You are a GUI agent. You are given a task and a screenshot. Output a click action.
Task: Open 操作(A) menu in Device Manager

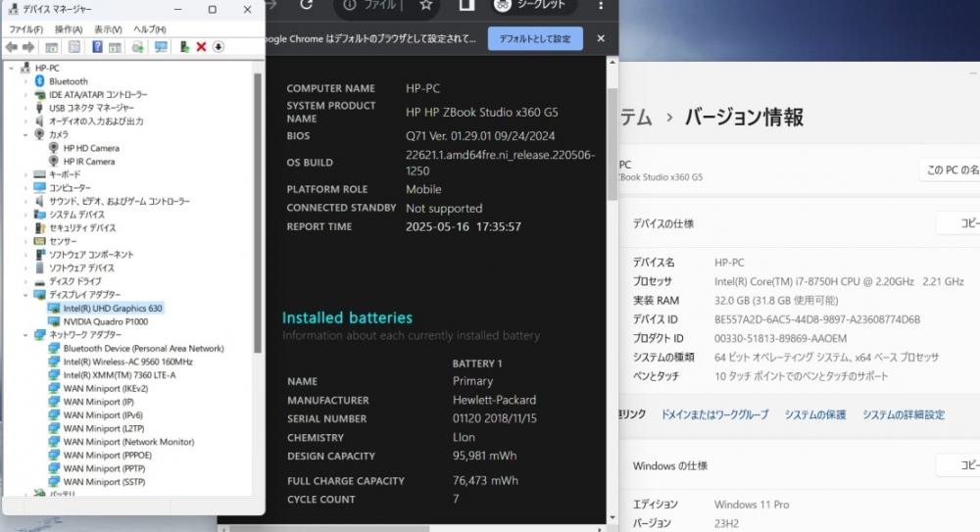(69, 29)
